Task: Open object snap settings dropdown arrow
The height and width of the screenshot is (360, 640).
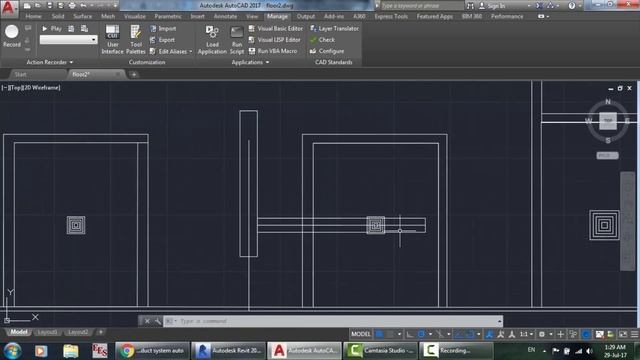Action: (479, 334)
